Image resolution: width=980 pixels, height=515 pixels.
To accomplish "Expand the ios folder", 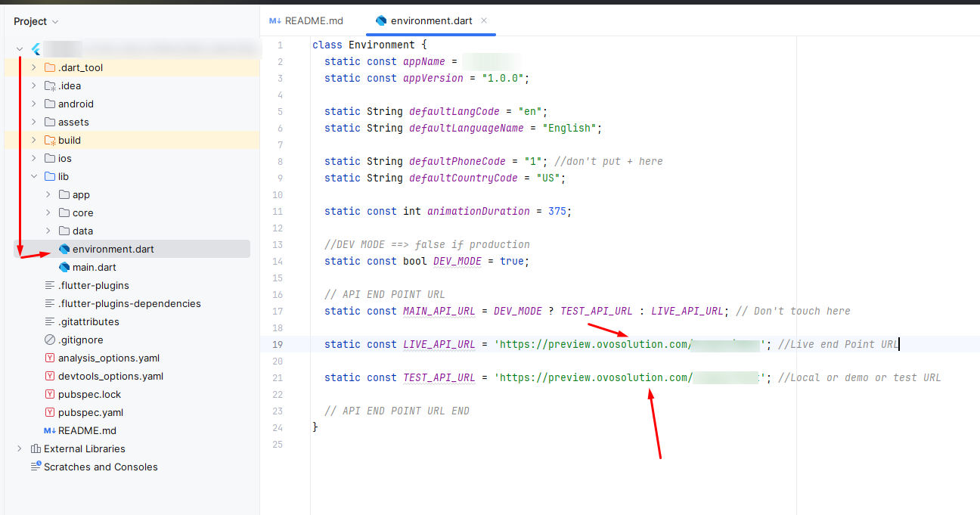I will click(33, 158).
